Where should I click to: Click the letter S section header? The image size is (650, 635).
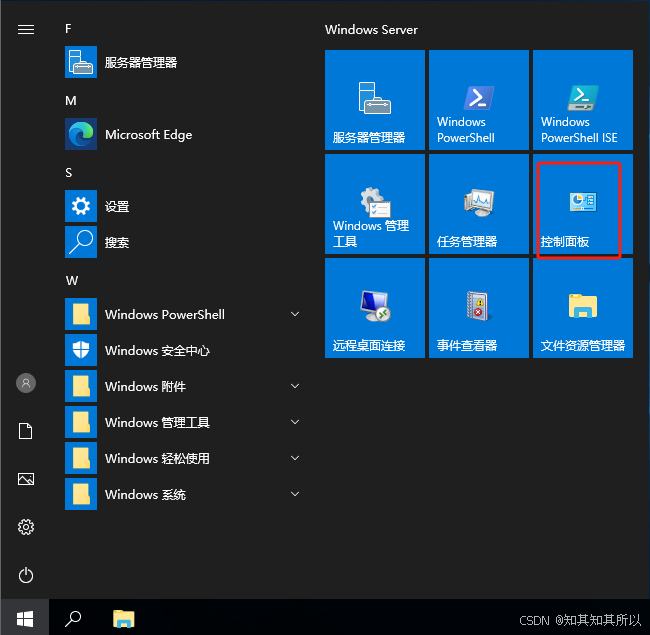click(69, 173)
